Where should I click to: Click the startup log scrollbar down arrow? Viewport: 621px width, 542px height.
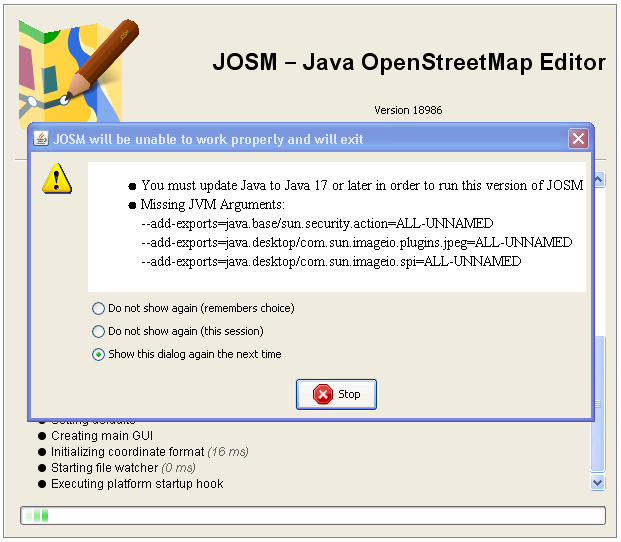(598, 482)
